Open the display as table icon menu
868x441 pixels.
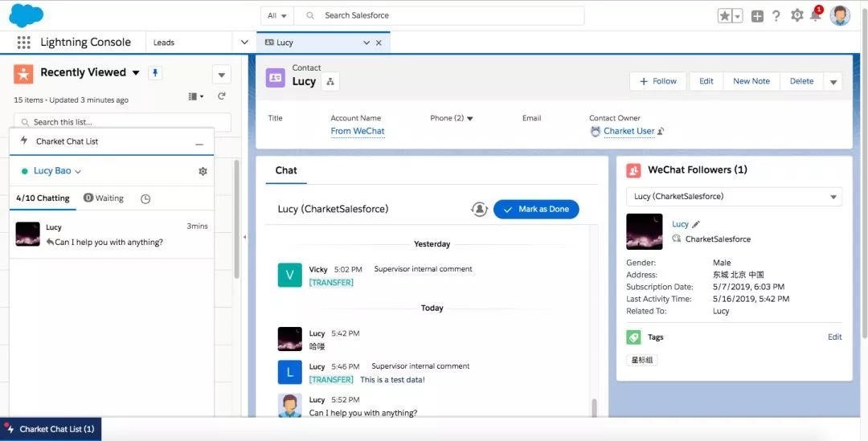(196, 96)
